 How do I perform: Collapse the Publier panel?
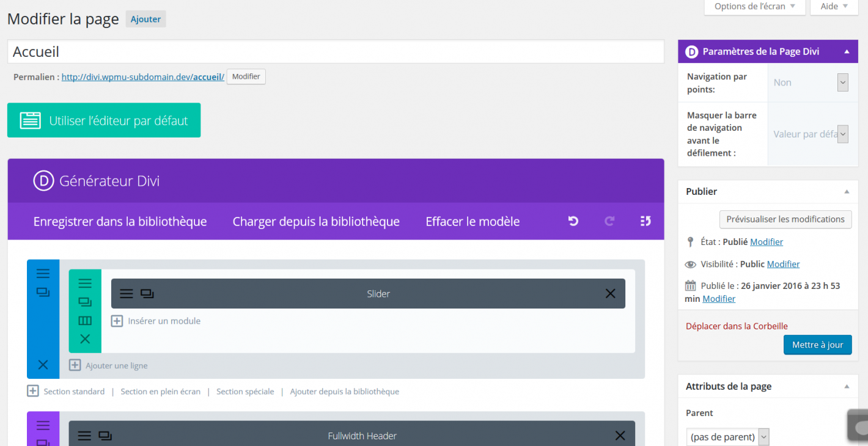pos(847,192)
